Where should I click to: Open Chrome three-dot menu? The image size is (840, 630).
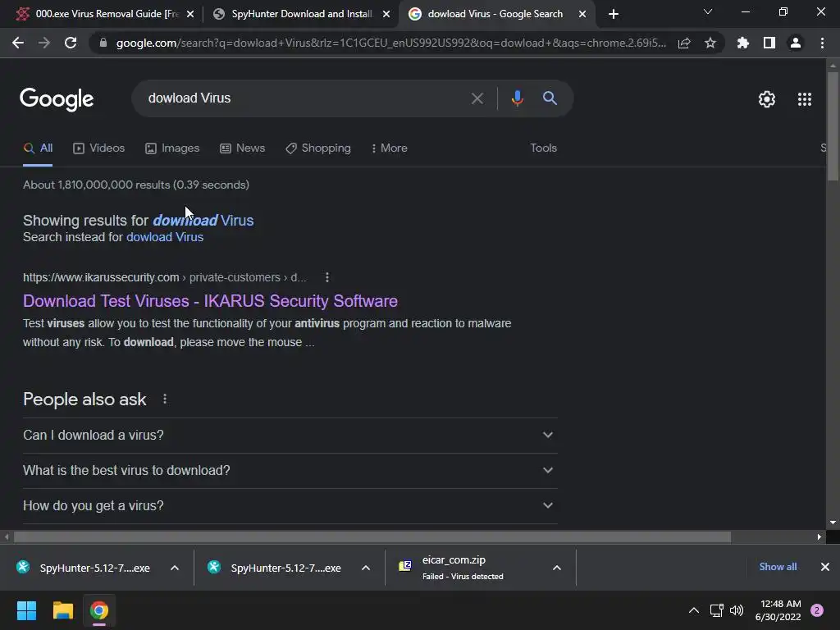click(x=822, y=43)
